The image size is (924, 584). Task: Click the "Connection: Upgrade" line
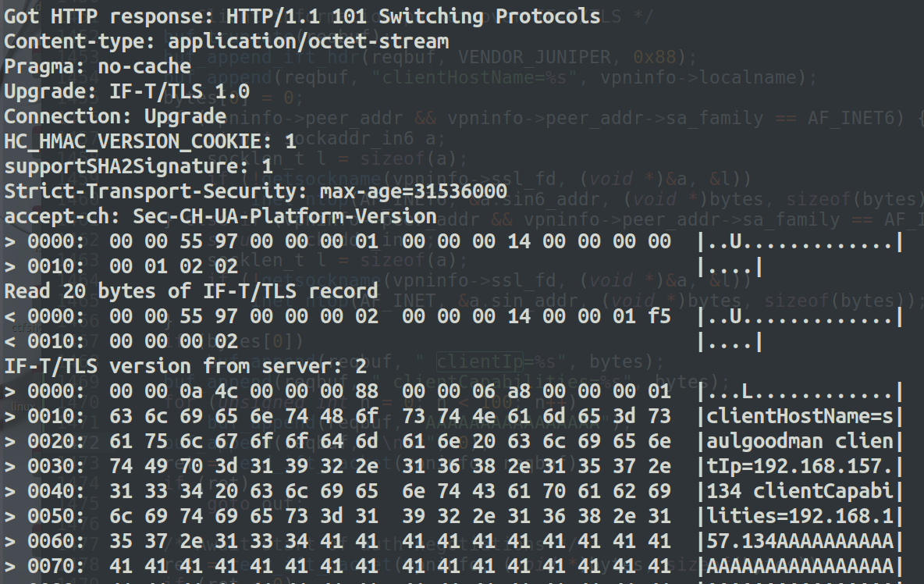tap(115, 116)
